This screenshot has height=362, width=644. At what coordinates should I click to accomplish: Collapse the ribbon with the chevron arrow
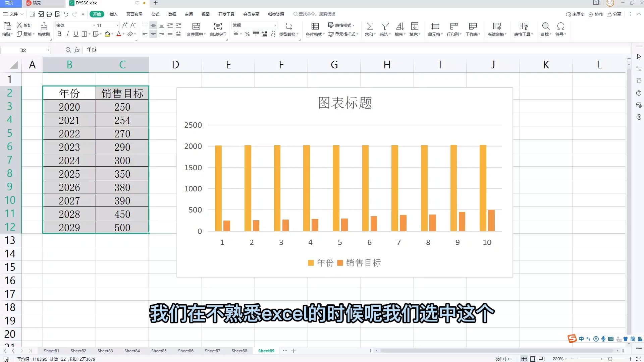639,14
